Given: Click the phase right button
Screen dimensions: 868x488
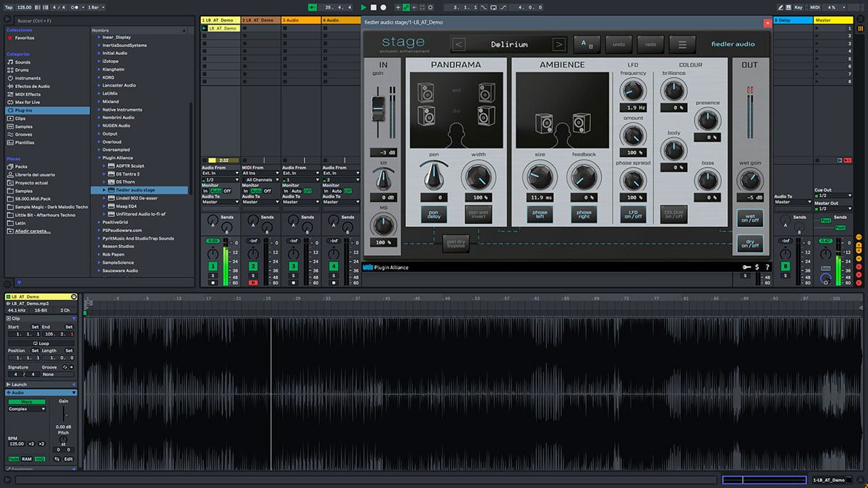Looking at the screenshot, I should point(584,214).
